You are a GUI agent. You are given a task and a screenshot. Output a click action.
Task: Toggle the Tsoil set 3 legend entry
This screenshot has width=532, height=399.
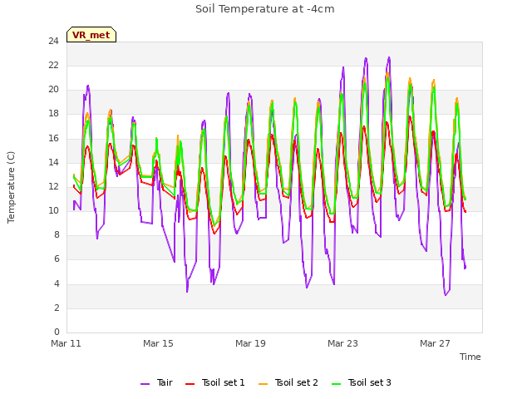coord(362,382)
